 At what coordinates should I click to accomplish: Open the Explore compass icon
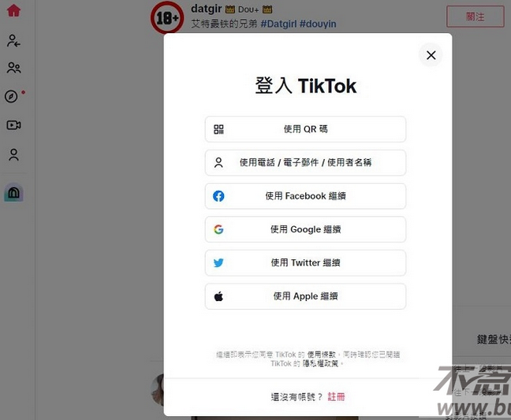coord(12,96)
